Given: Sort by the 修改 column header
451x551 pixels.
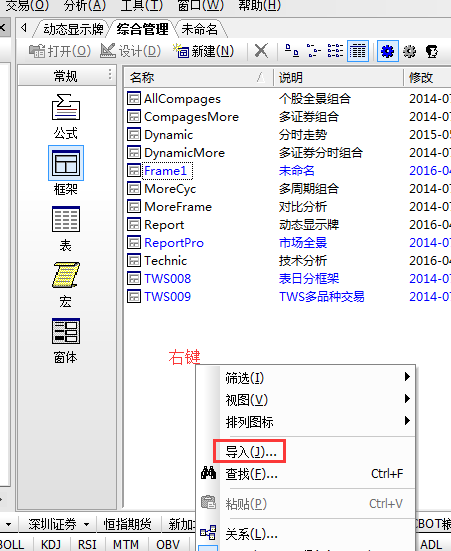Looking at the screenshot, I should (x=427, y=77).
